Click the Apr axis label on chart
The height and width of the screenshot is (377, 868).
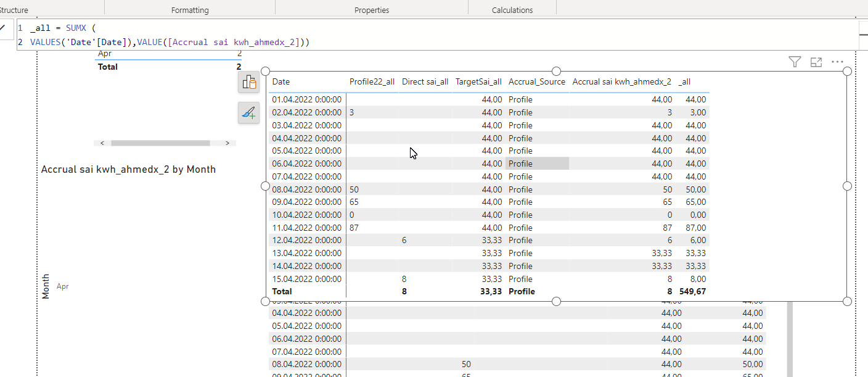62,286
